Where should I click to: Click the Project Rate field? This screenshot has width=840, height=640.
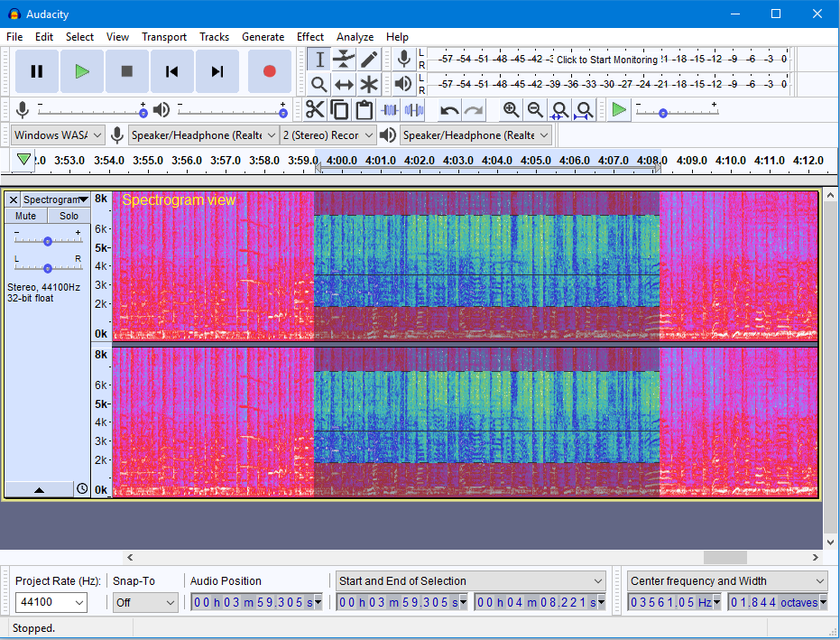coord(51,602)
